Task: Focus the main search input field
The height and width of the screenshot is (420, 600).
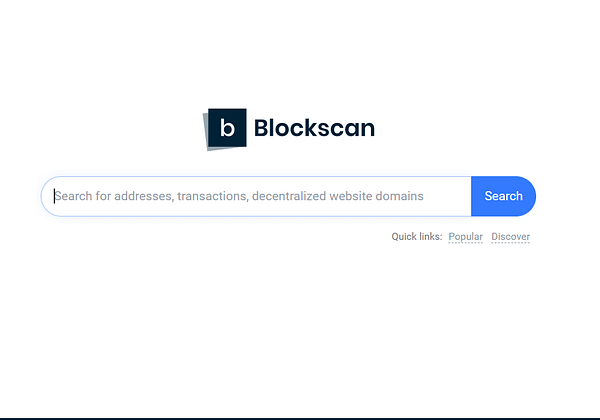Action: click(256, 196)
